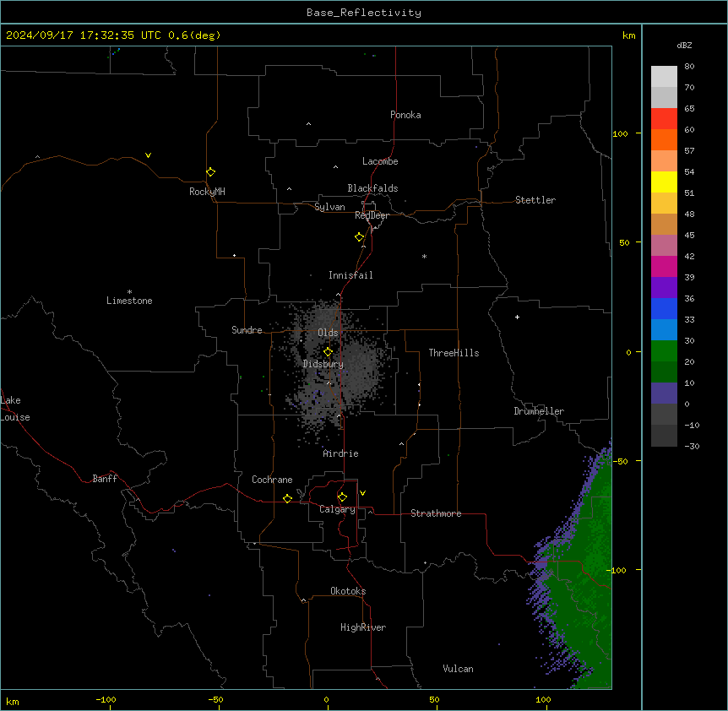Click the 2024/09/17 17:32:35 UTC timestamp
This screenshot has height=711, width=728.
pyautogui.click(x=84, y=35)
